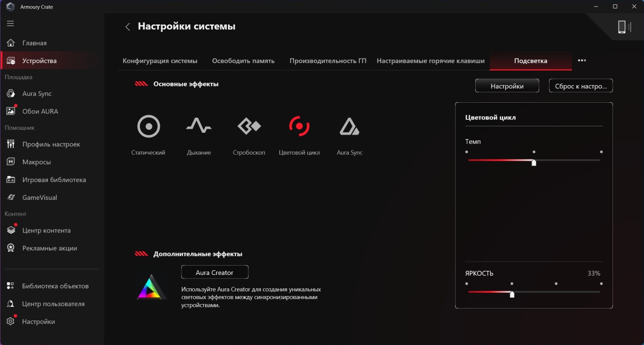644x345 pixels.
Task: Click the Центр контента layers icon
Action: pos(11,230)
